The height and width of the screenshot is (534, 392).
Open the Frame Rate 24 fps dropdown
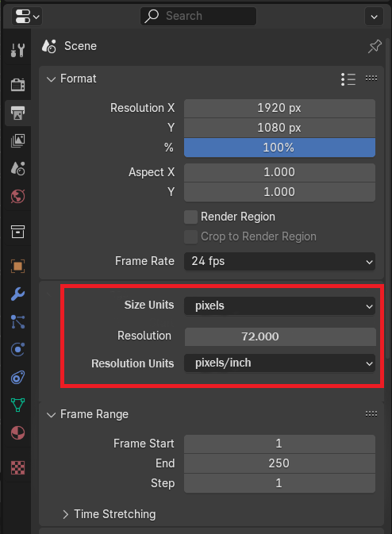point(279,262)
